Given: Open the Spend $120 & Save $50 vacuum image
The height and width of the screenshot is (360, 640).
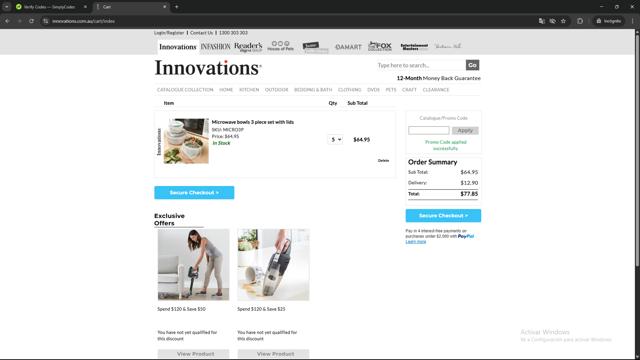Looking at the screenshot, I should [193, 264].
